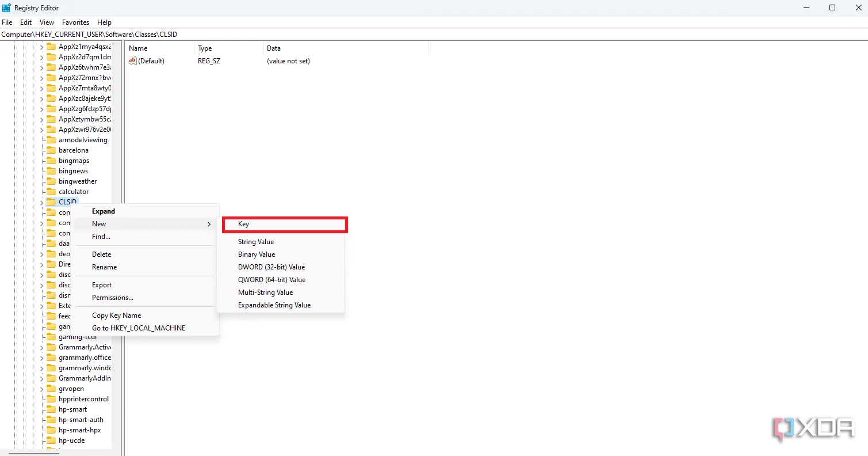Click New in the context menu
This screenshot has height=456, width=868.
click(x=144, y=224)
